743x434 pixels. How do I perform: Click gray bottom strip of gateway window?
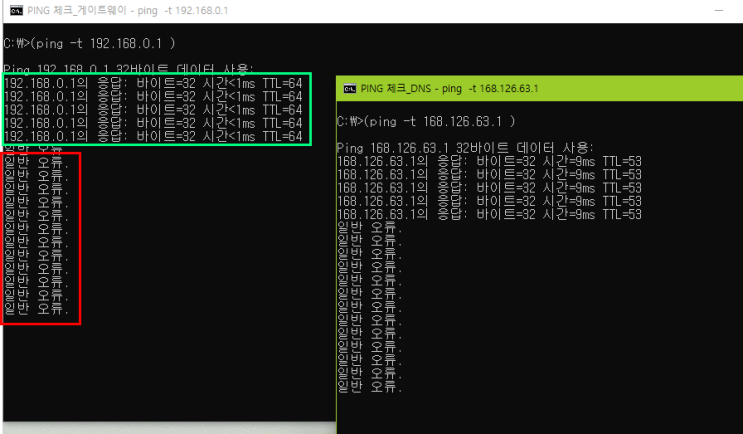coord(170,428)
